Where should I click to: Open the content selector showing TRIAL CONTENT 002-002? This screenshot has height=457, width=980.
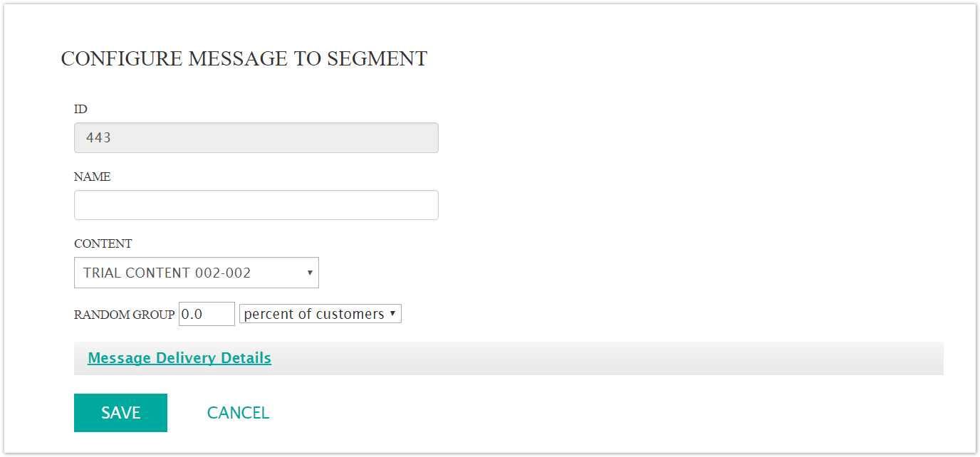click(x=196, y=273)
